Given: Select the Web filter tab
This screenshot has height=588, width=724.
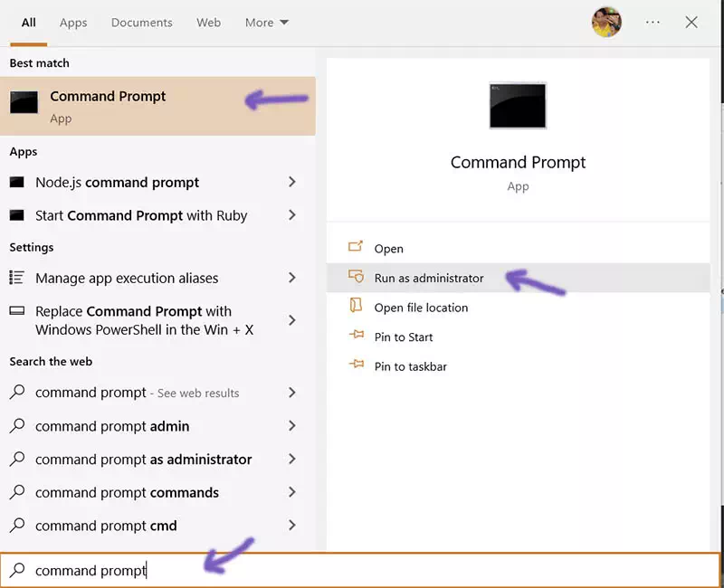Looking at the screenshot, I should (x=209, y=23).
